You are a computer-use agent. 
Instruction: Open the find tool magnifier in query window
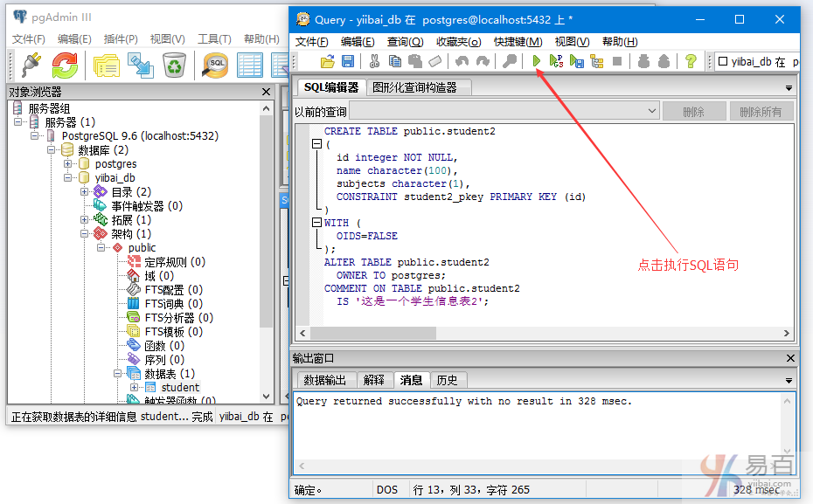point(509,61)
